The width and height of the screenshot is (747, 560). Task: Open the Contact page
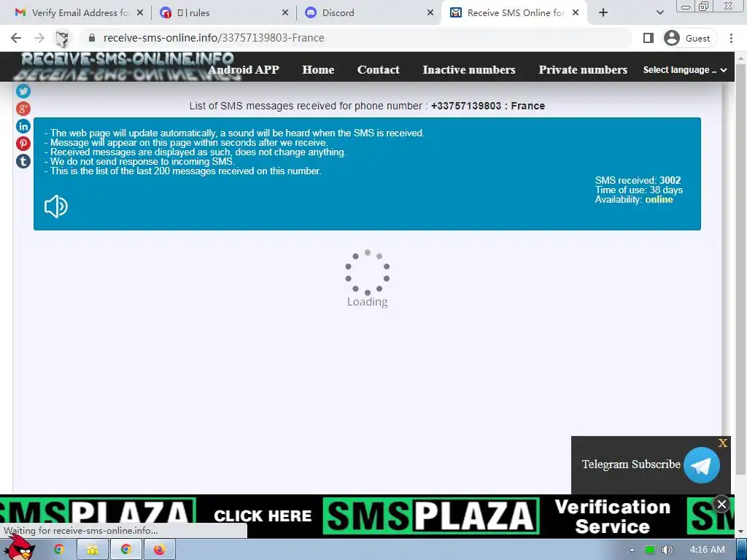(x=379, y=70)
